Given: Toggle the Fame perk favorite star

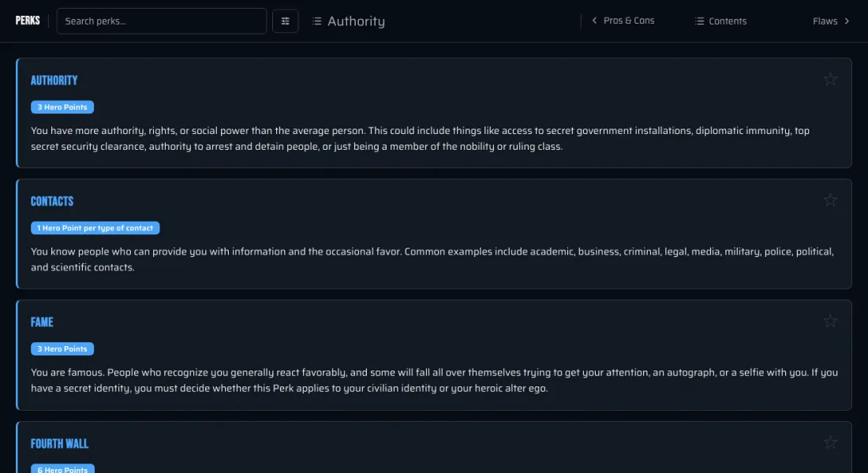Looking at the screenshot, I should point(830,321).
